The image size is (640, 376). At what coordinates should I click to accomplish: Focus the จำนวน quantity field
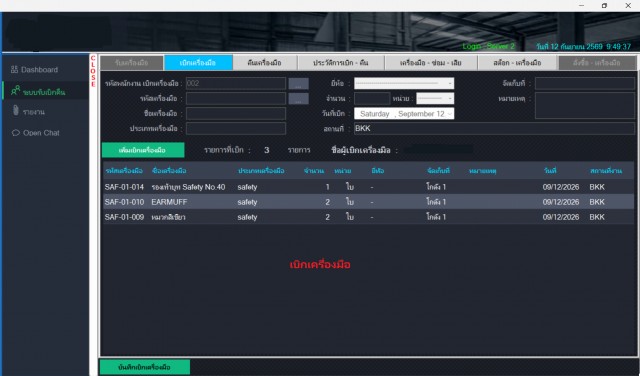(372, 98)
